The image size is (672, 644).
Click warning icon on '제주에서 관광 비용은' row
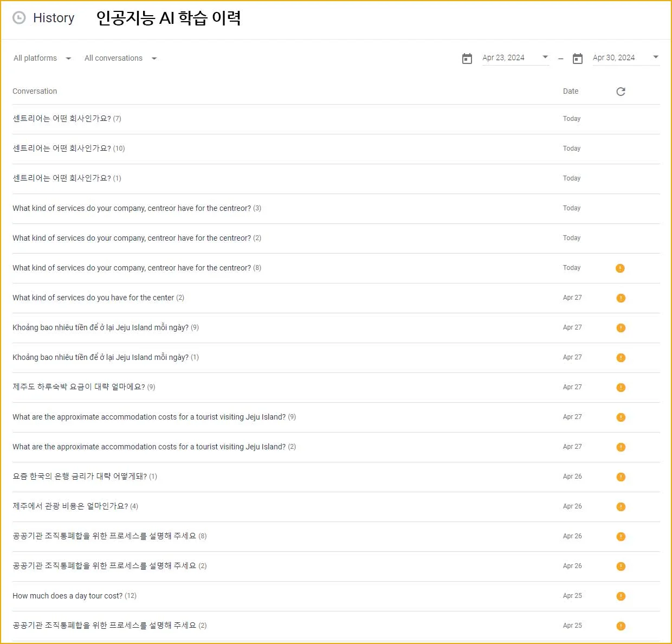(x=621, y=507)
